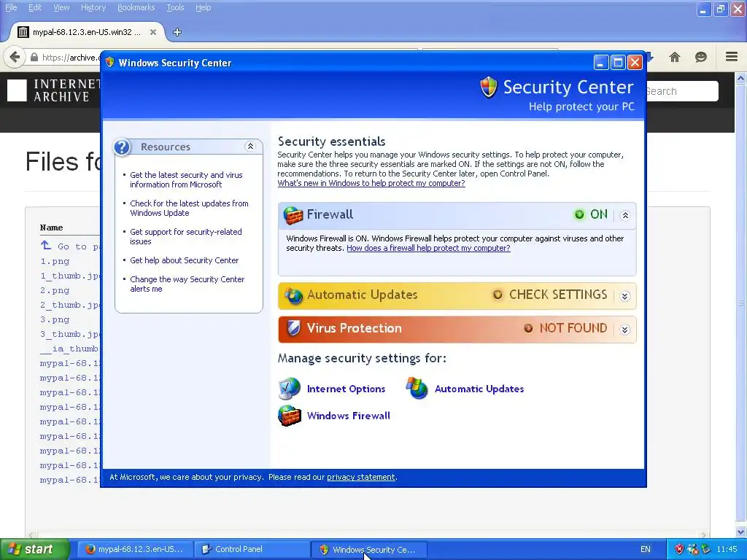747x560 pixels.
Task: Click the EN language indicator
Action: point(645,550)
